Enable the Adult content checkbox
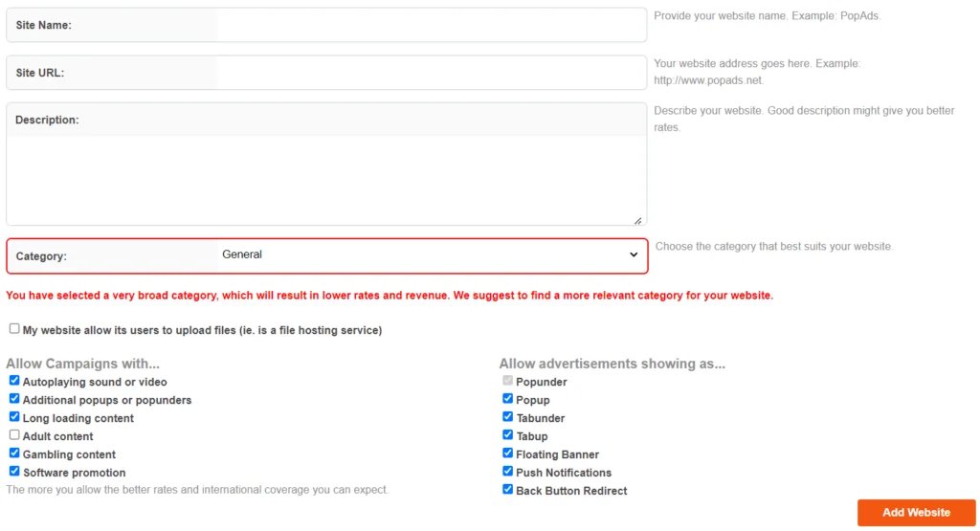The image size is (980, 531). [x=14, y=434]
